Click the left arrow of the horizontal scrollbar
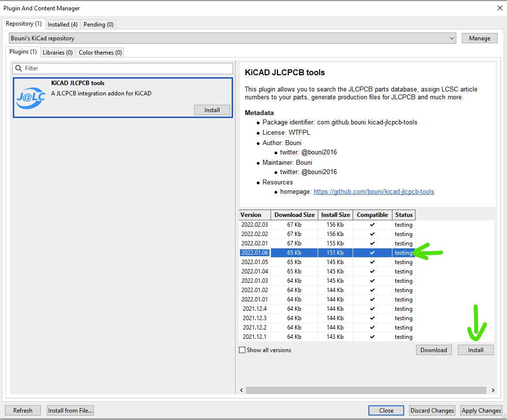Screen dimensions: 507x420 (241, 390)
